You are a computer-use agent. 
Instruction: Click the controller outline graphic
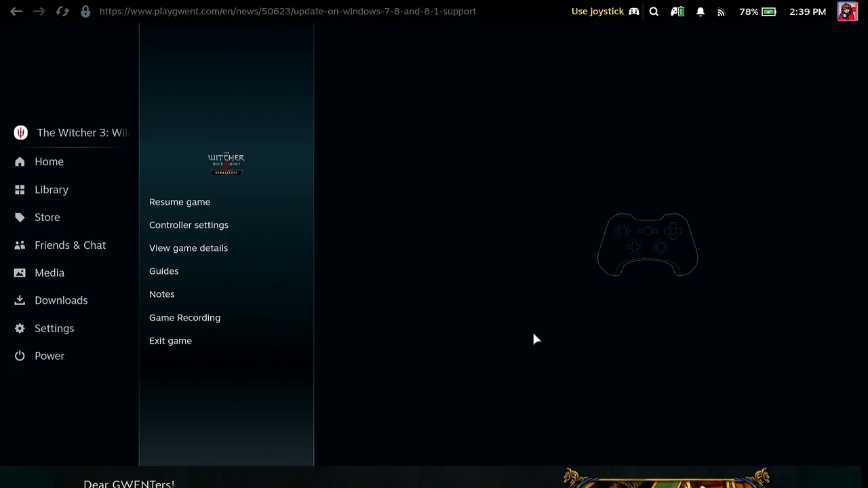click(648, 245)
